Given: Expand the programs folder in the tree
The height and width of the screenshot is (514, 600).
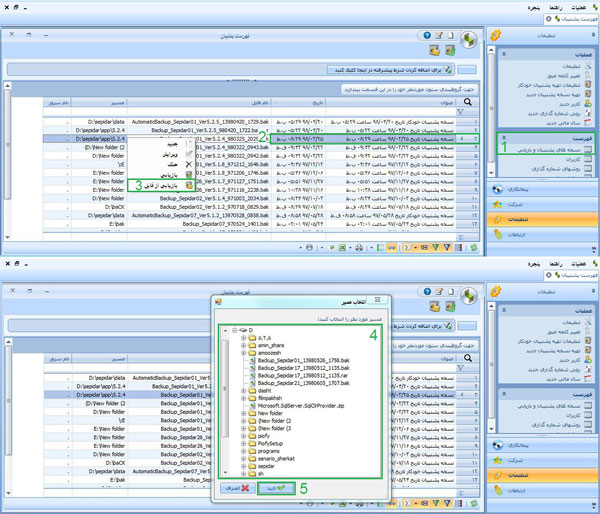Looking at the screenshot, I should (244, 450).
